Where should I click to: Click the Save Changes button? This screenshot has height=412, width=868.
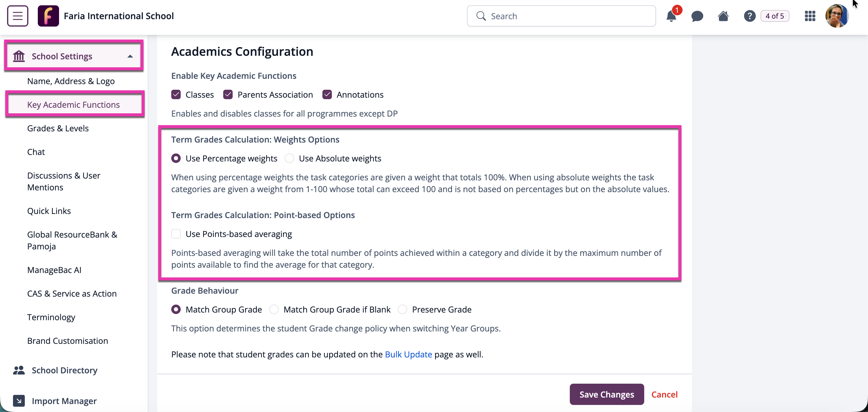tap(606, 394)
